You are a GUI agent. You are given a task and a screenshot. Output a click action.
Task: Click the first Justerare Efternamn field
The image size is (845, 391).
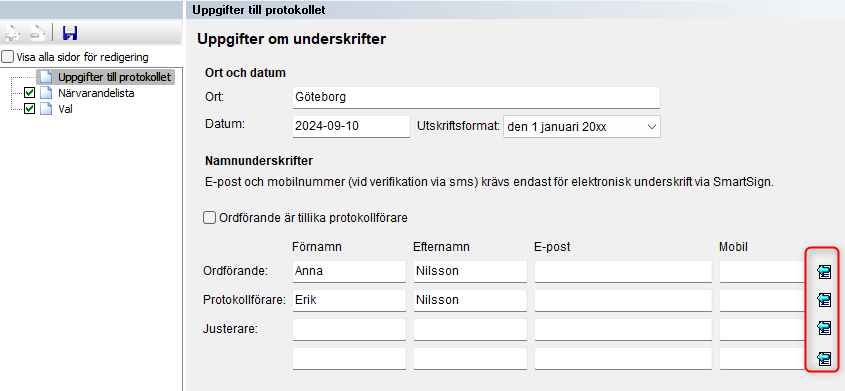tap(470, 329)
